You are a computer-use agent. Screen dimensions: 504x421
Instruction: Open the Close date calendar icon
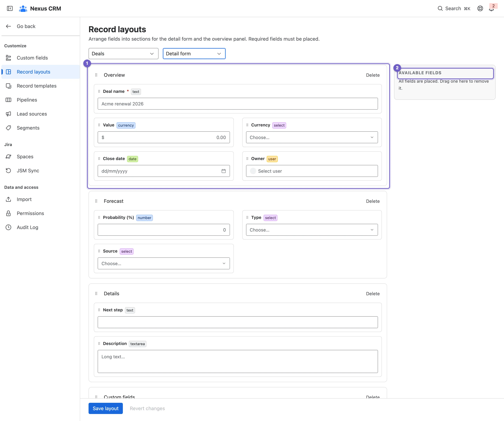point(223,171)
